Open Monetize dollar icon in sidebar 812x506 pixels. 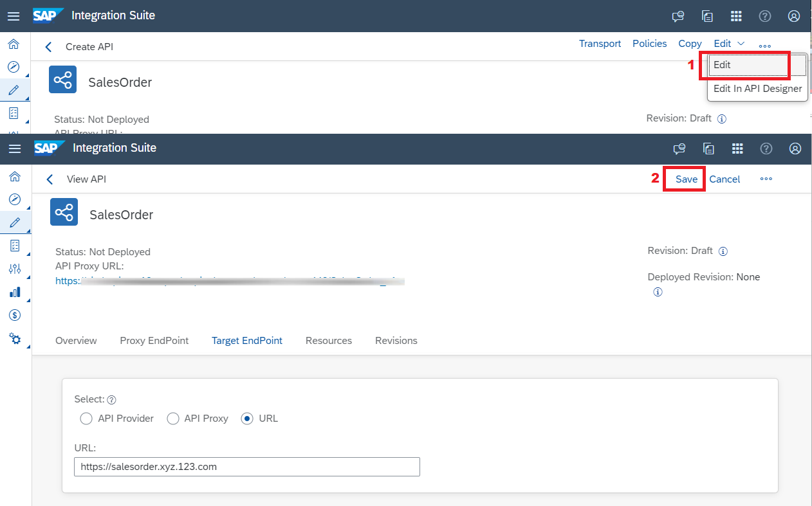15,315
